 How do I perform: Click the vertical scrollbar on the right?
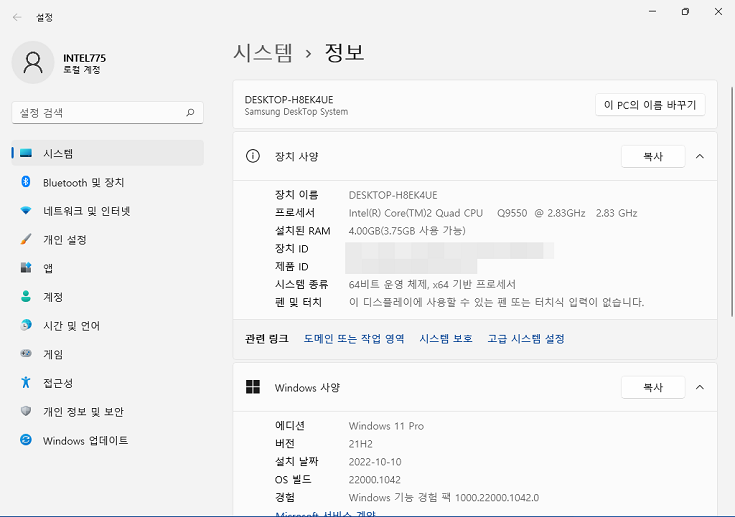point(731,202)
